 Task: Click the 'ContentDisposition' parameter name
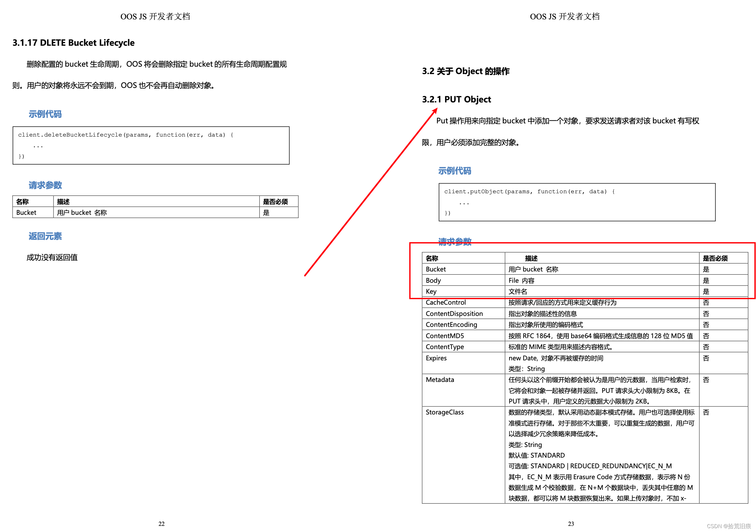pyautogui.click(x=454, y=314)
